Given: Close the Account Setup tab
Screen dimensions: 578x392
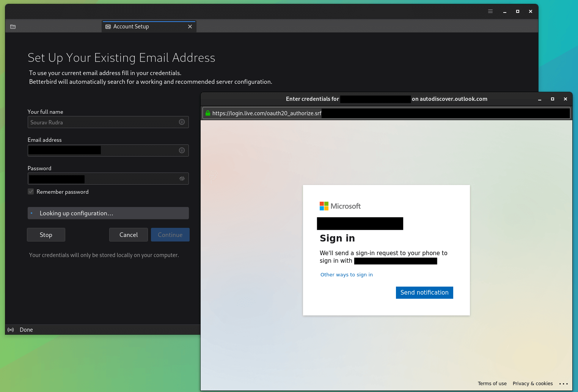Looking at the screenshot, I should [x=190, y=27].
